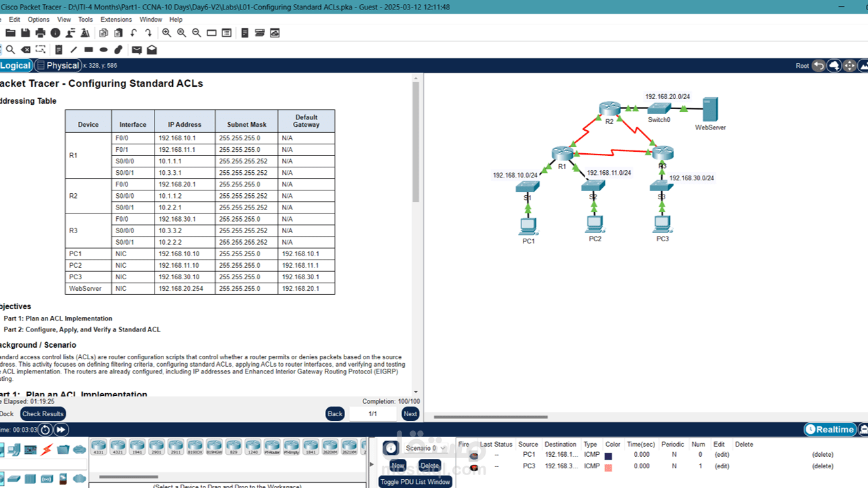This screenshot has width=868, height=488.
Task: Click the salmon PC3 color swatch
Action: tap(608, 468)
